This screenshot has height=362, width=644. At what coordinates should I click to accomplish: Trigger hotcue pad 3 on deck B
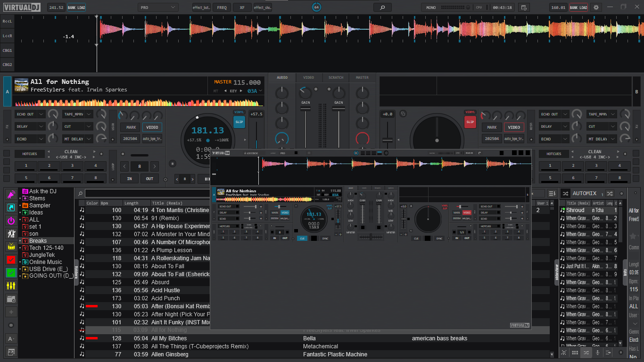(596, 165)
